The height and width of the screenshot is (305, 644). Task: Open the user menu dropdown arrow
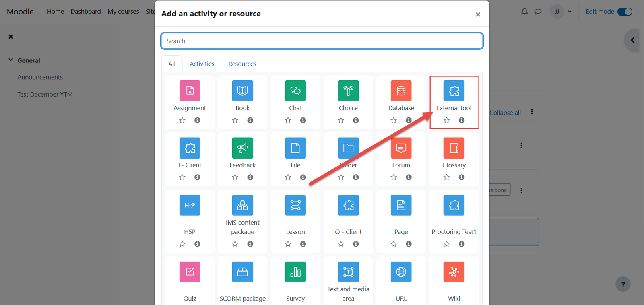coord(570,12)
